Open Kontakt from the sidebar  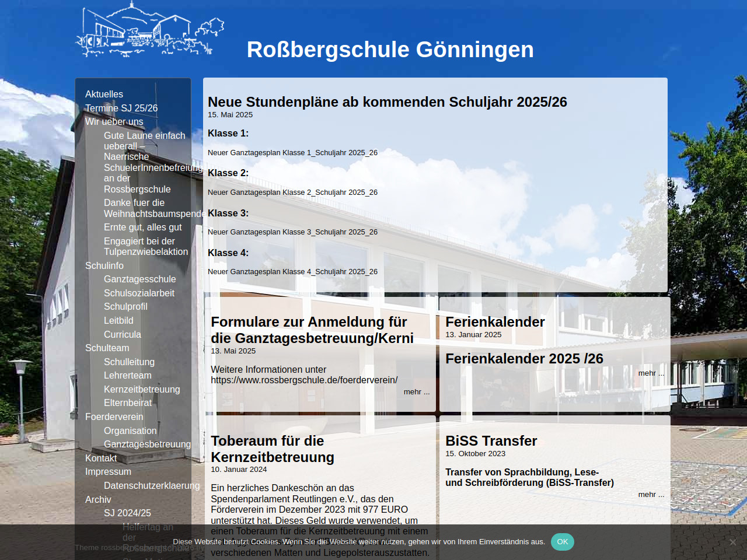tap(101, 458)
